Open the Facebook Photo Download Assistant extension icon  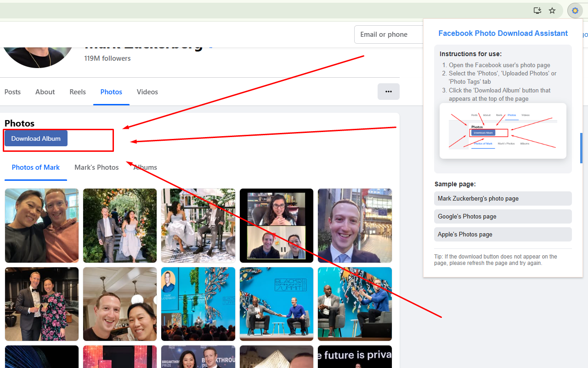[x=575, y=10]
